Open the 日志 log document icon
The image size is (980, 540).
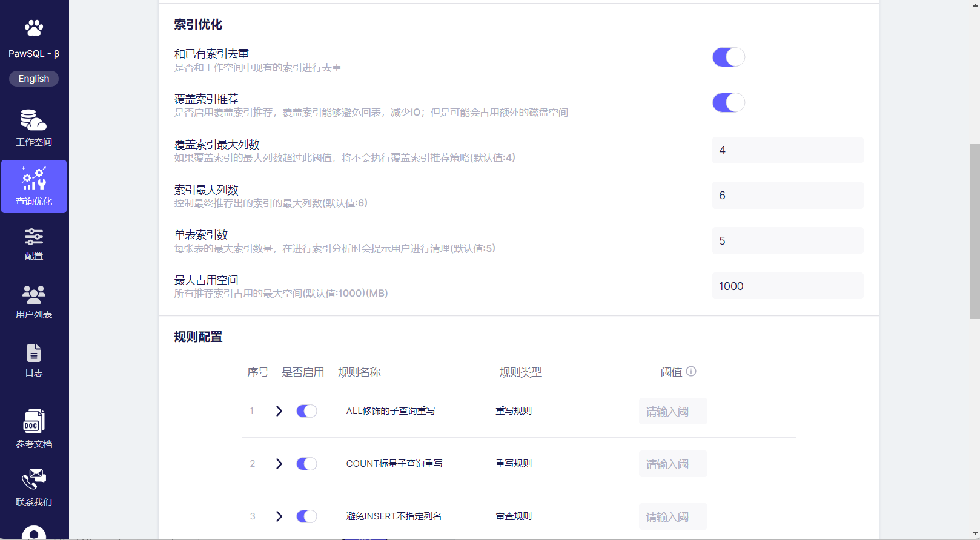click(34, 353)
